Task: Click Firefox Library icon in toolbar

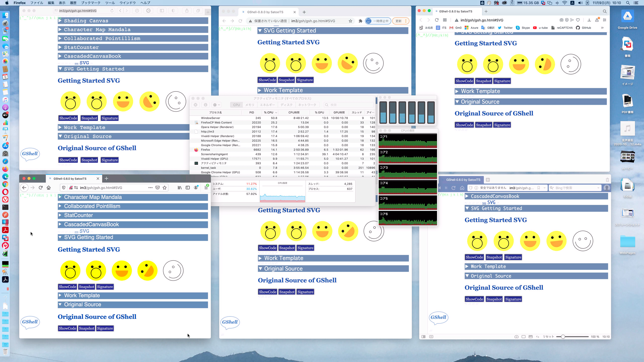Action: [180, 188]
